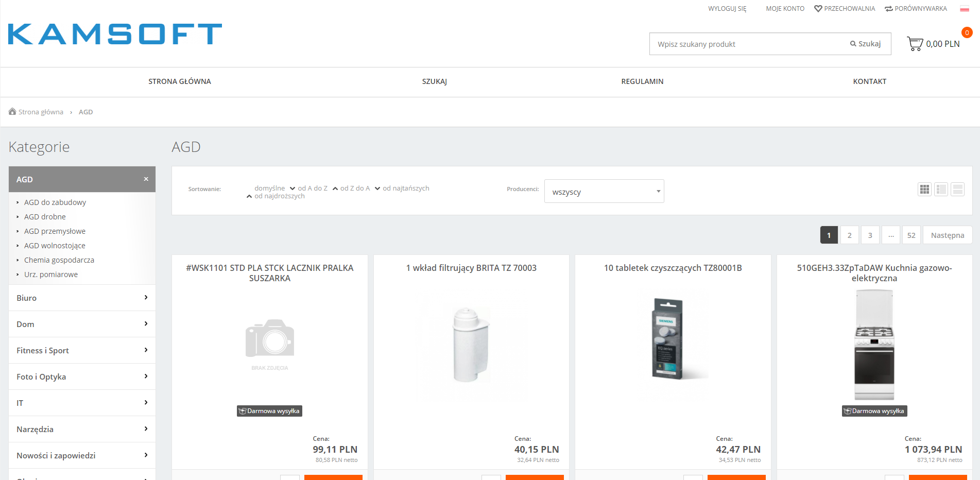Click the orange cart item count badge
The image size is (980, 480).
pos(967,32)
